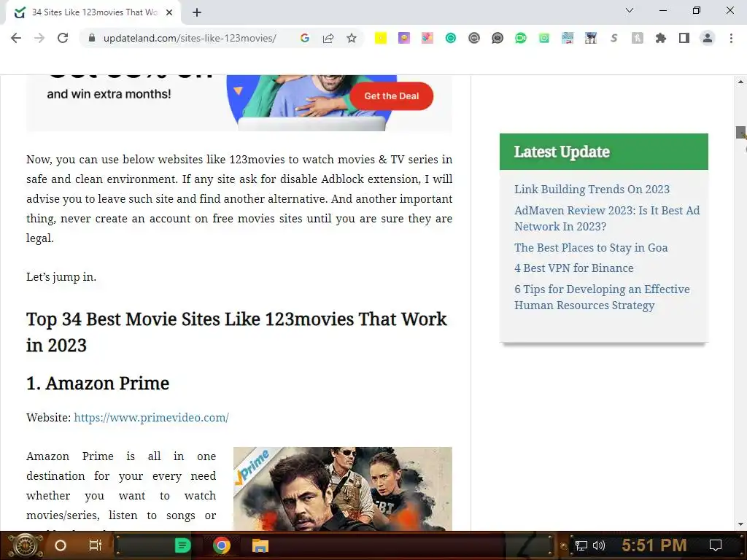Image resolution: width=747 pixels, height=560 pixels.
Task: Open the pink balloons extension
Action: (x=427, y=38)
